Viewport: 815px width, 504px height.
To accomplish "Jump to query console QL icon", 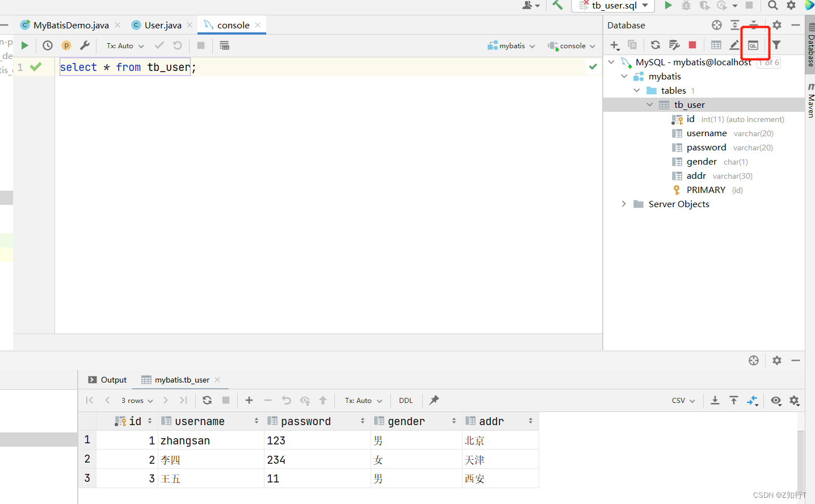I will coord(753,45).
